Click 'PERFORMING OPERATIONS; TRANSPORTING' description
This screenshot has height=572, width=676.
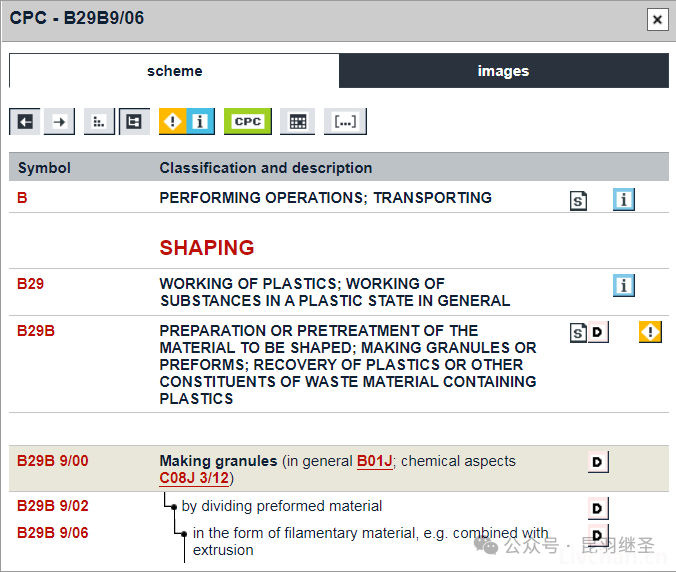pyautogui.click(x=325, y=197)
